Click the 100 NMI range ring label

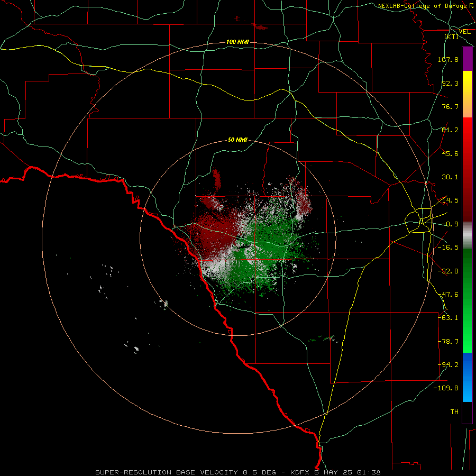(237, 42)
